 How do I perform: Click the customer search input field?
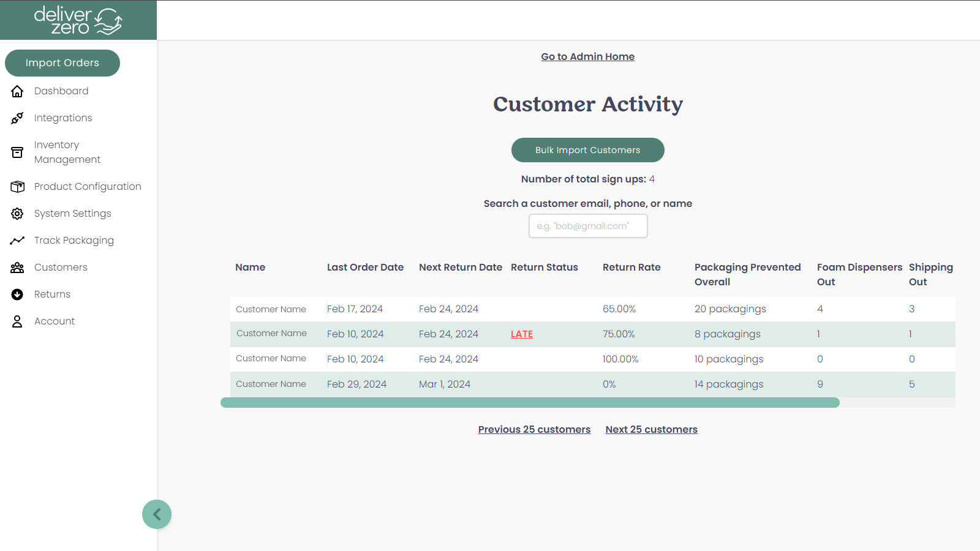pos(587,226)
